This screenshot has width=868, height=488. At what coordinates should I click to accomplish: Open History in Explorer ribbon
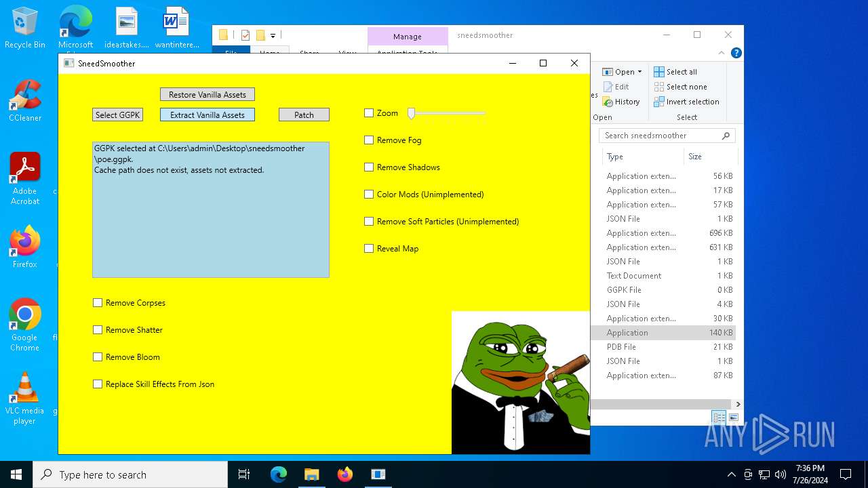(620, 102)
